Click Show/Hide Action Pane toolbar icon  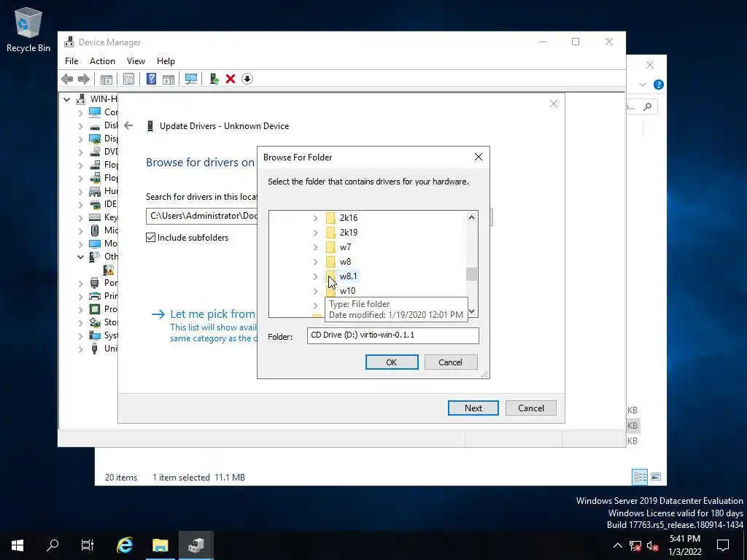(169, 79)
